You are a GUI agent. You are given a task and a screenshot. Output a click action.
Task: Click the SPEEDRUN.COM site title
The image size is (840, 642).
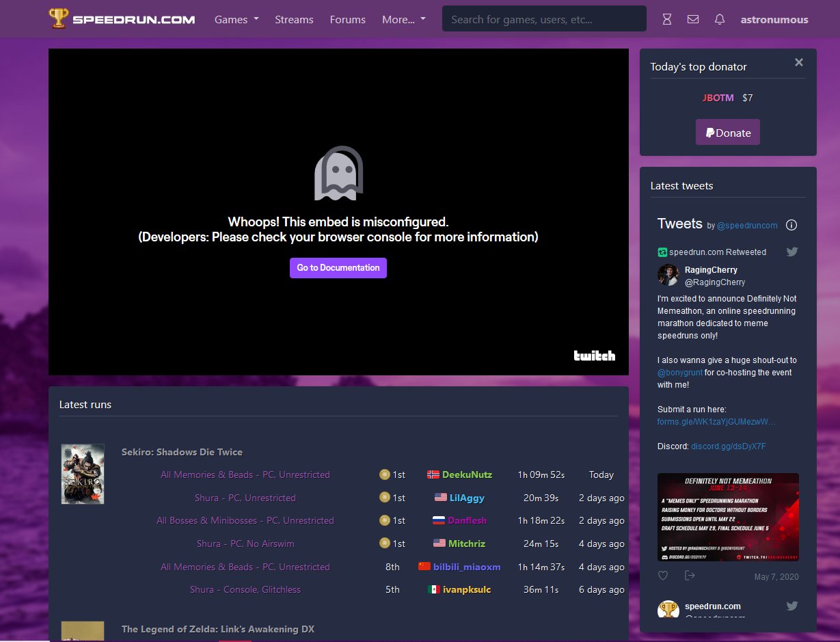[x=134, y=19]
